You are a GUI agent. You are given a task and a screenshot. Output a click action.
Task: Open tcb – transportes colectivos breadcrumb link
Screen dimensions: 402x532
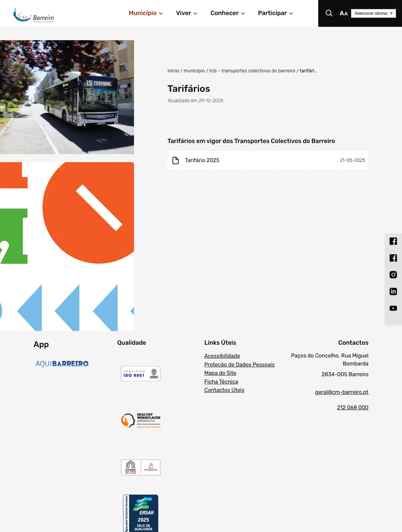point(252,71)
